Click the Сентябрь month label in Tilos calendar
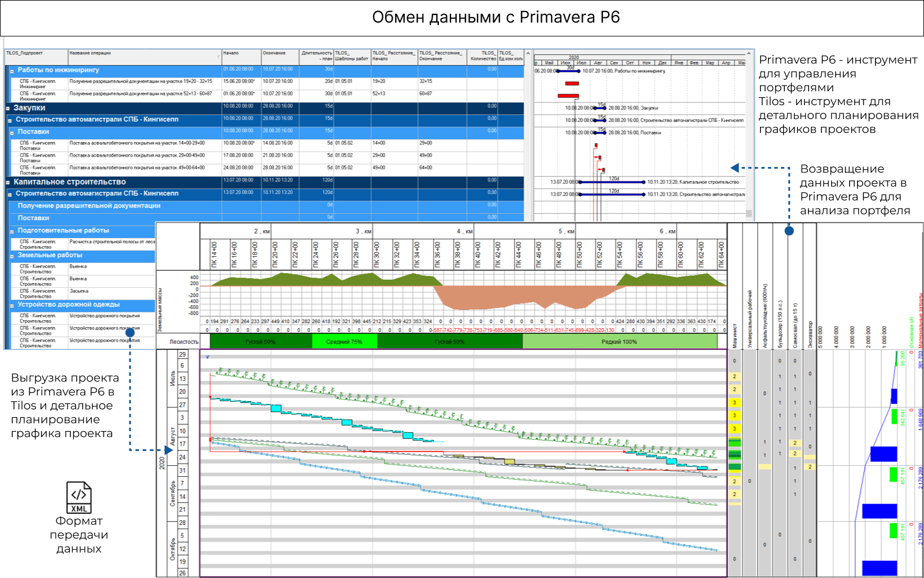The height and width of the screenshot is (578, 924). coord(173,493)
